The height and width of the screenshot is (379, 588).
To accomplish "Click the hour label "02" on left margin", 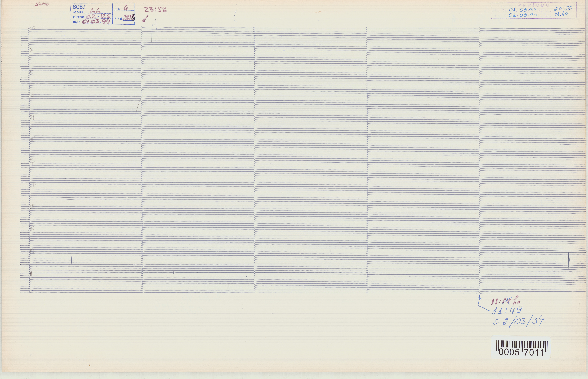I will pyautogui.click(x=32, y=73).
